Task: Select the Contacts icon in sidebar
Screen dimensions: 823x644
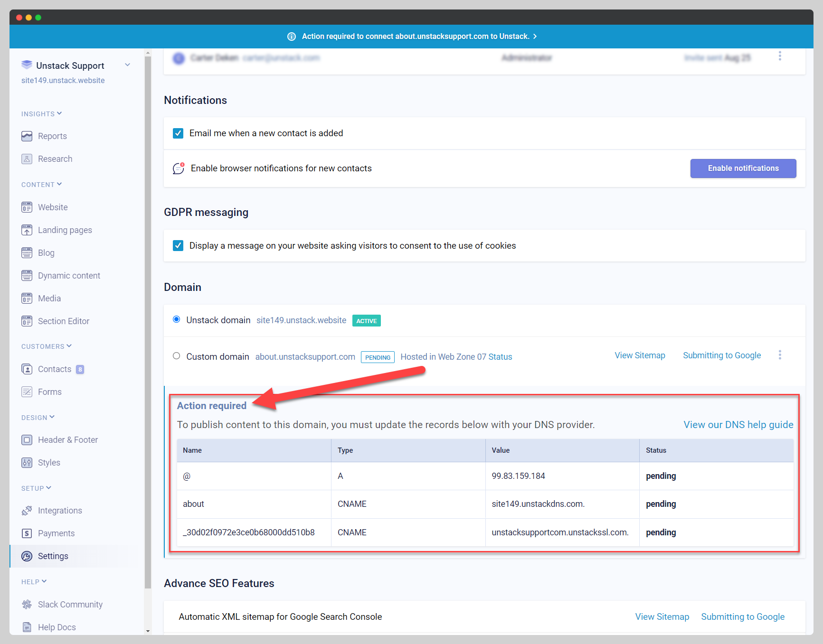Action: [27, 369]
